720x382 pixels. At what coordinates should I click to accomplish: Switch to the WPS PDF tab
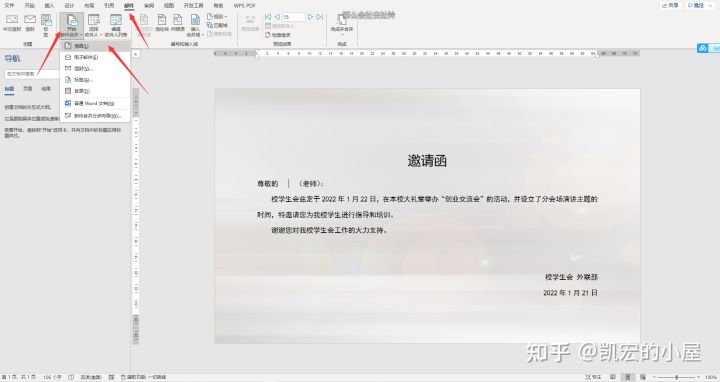point(244,6)
